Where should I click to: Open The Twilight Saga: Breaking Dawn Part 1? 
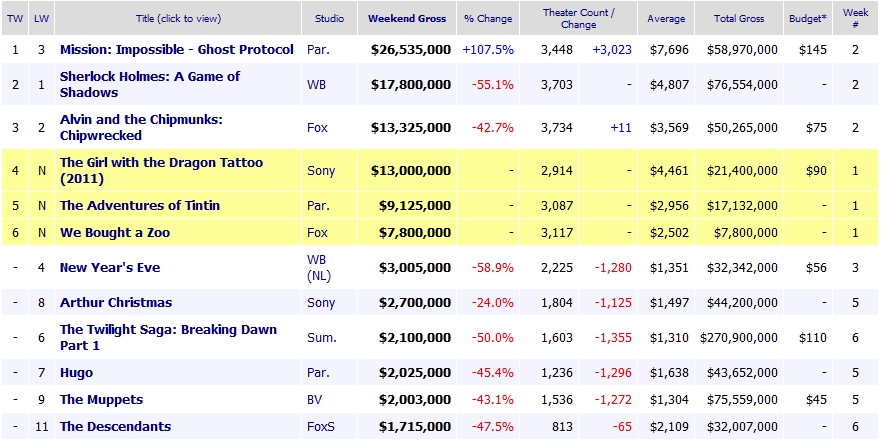click(168, 337)
